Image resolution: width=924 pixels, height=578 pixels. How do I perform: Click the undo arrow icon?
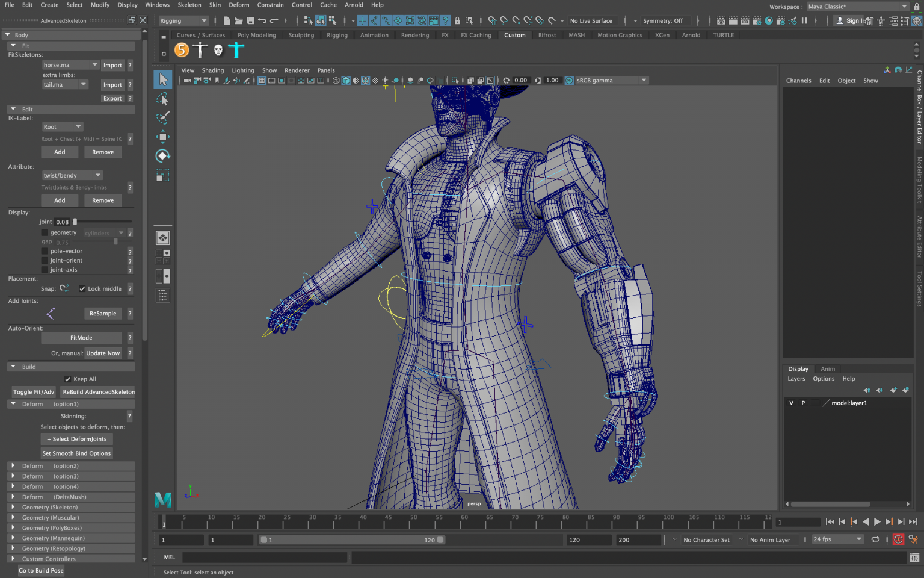coord(262,20)
